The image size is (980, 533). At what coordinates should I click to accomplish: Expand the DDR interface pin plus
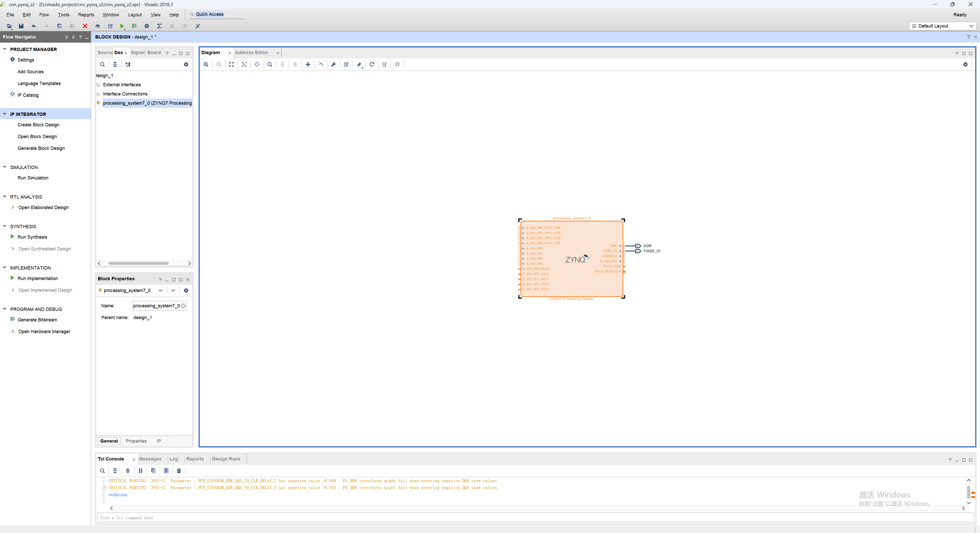620,246
